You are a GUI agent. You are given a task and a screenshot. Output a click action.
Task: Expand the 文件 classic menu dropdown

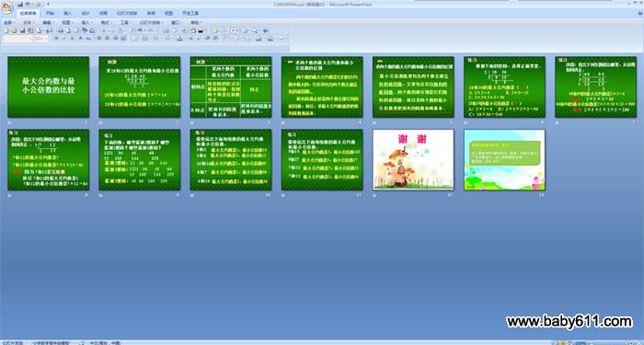click(29, 23)
